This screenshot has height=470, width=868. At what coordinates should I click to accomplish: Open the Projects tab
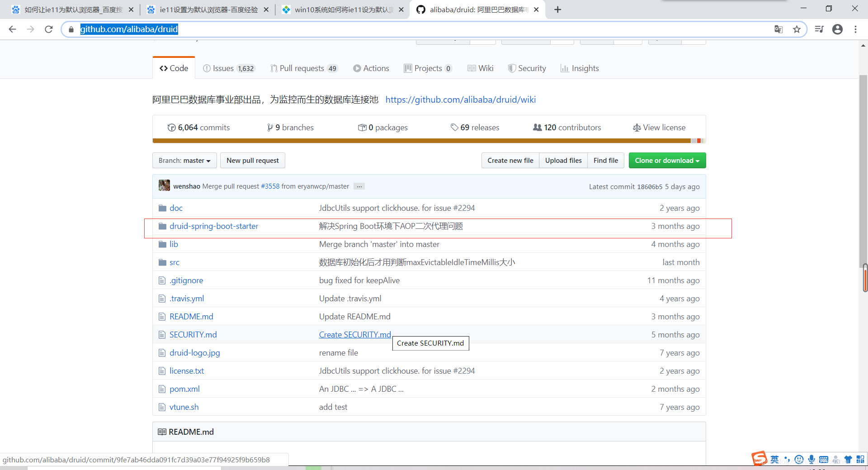[428, 68]
